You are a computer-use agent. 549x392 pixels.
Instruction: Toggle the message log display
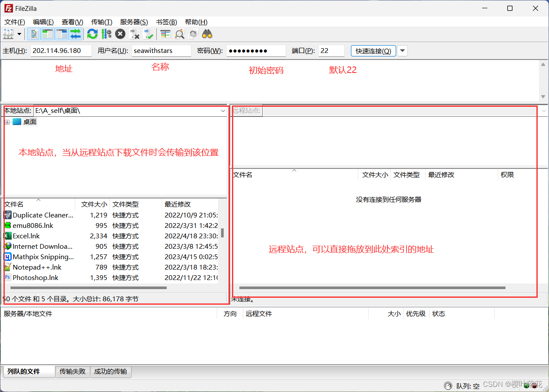coord(34,34)
